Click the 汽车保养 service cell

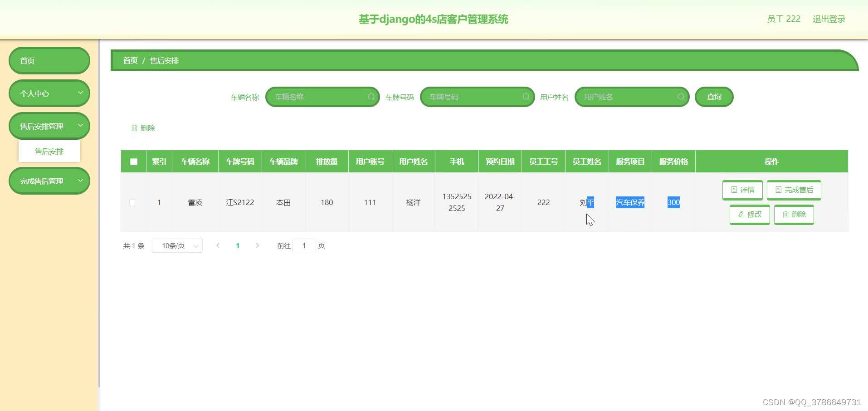[630, 202]
